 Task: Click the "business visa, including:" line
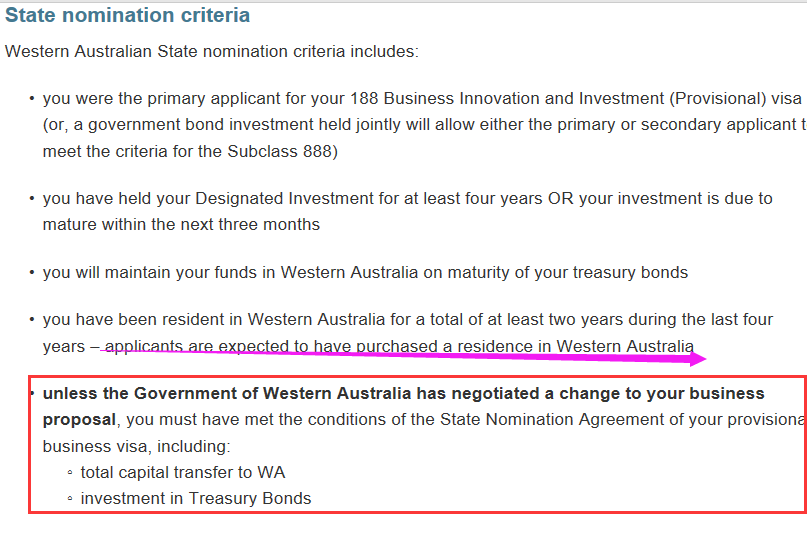point(136,446)
